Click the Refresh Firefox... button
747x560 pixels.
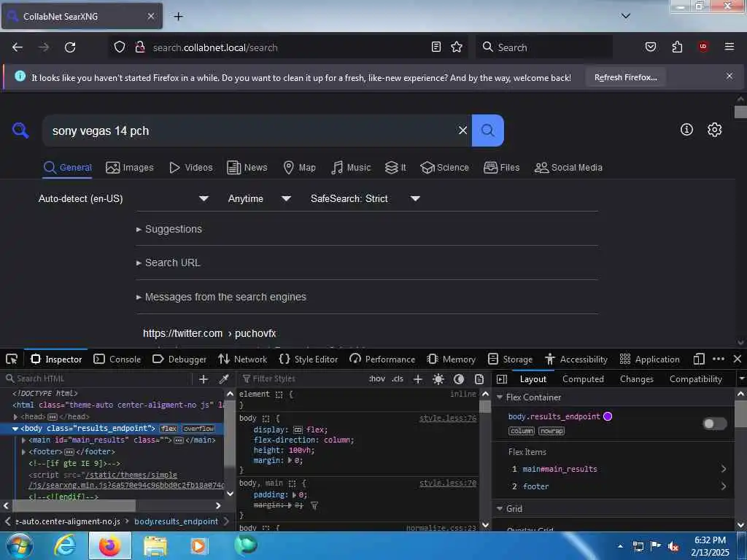pos(625,77)
